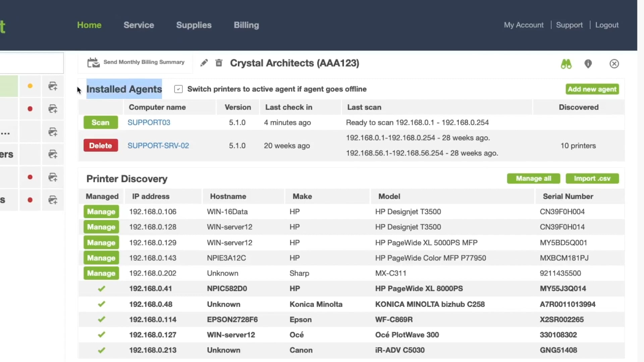Click the edit pencil icon for Crystal Architects
This screenshot has width=644, height=362.
(x=204, y=63)
